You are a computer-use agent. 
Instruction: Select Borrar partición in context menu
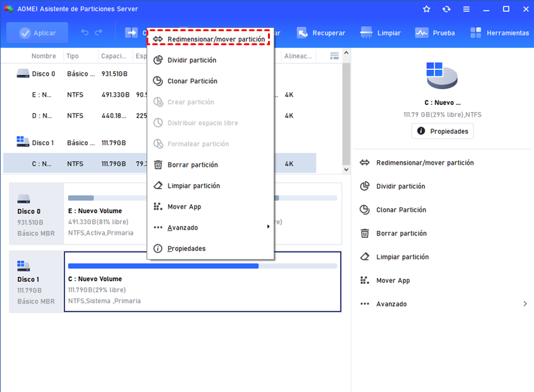[211, 165]
